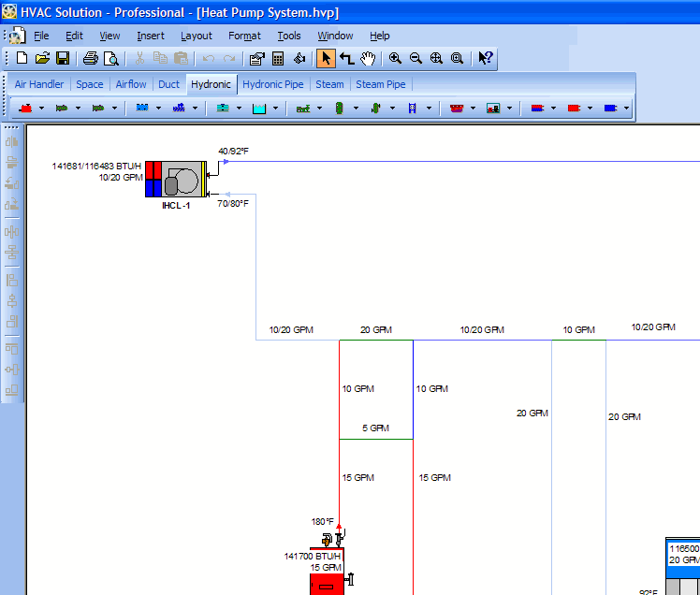Switch to the Hydronic Pipe tab
The image size is (700, 595).
point(272,84)
